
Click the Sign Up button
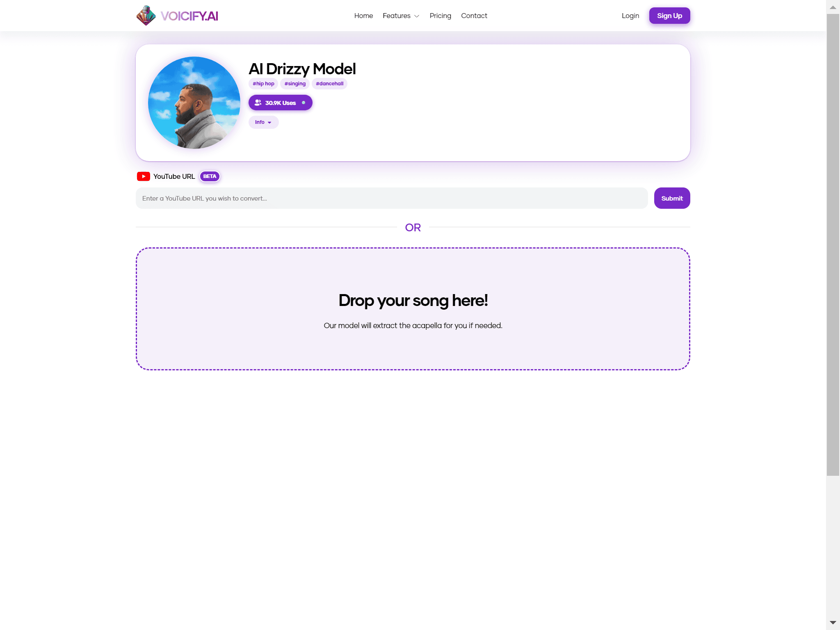[x=669, y=16]
